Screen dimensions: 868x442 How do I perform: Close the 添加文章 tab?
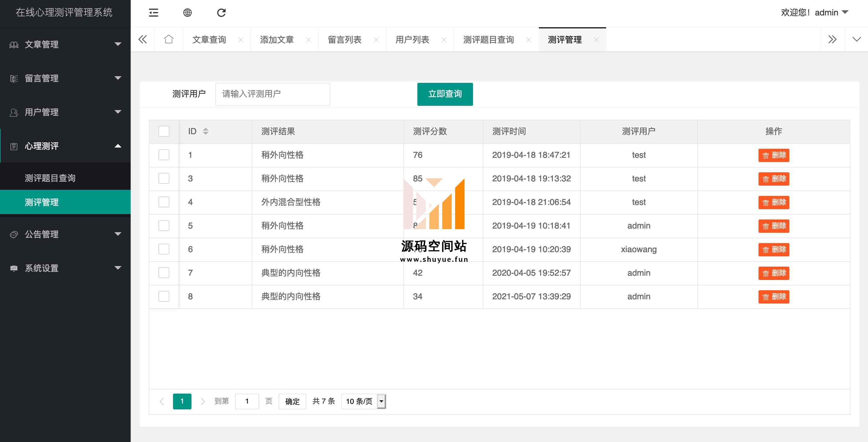308,40
